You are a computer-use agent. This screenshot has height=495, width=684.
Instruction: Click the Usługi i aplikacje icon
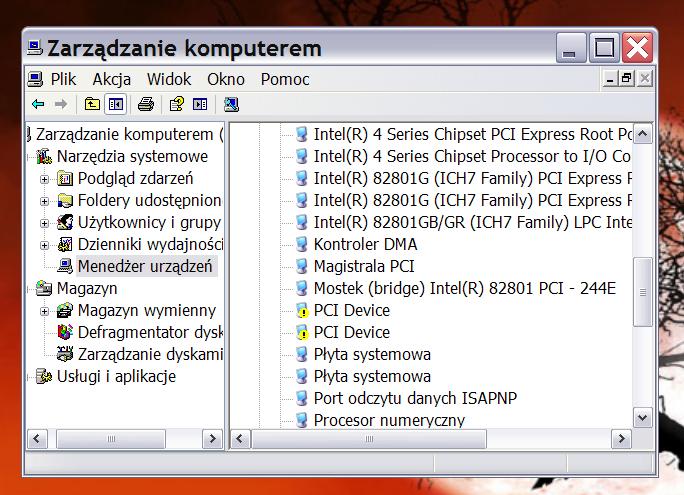coord(44,376)
